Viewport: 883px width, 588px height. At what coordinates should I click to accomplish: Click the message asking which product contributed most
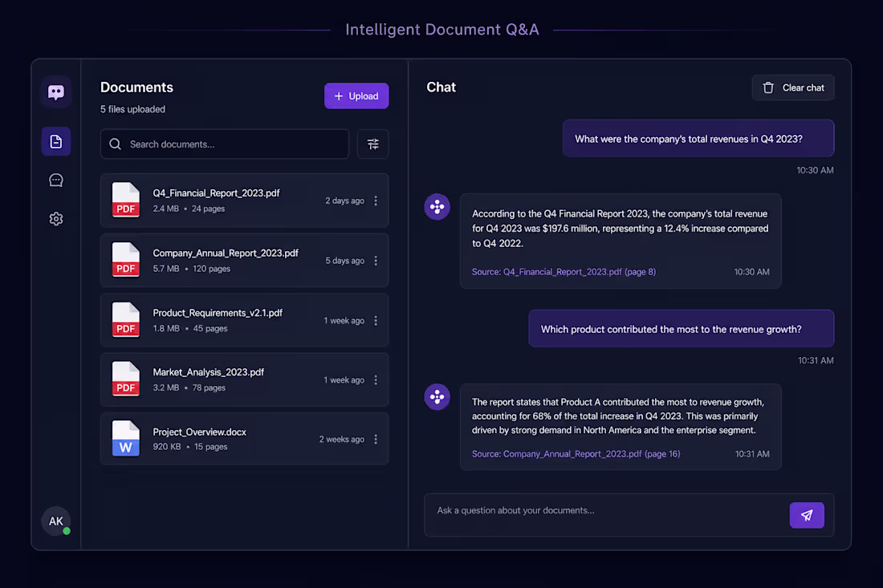(x=682, y=329)
